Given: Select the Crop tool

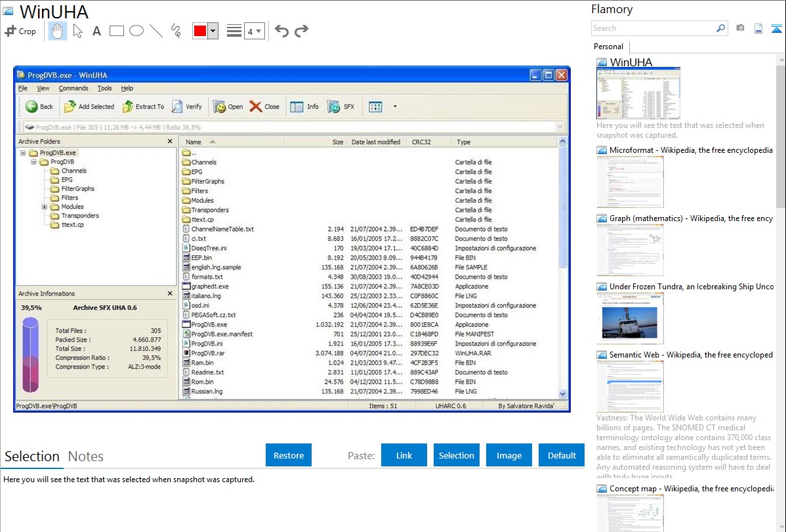Looking at the screenshot, I should 20,31.
